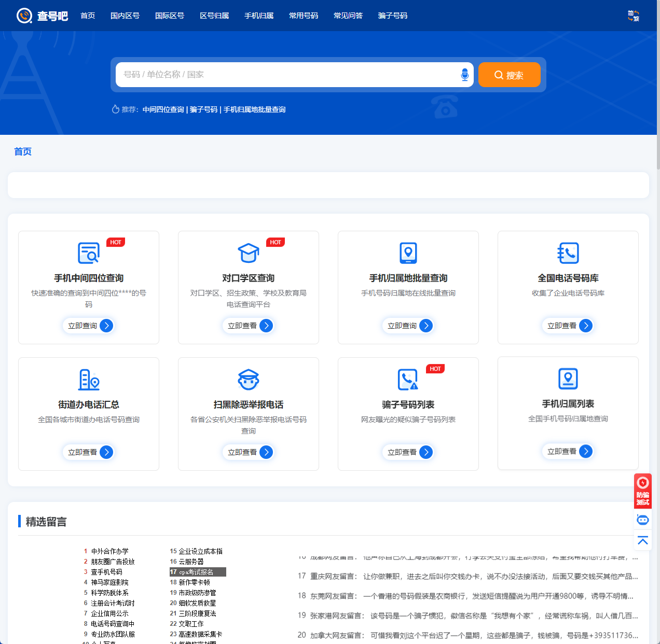The height and width of the screenshot is (644, 660).
Task: Click the phone book icon on 全国电话号码库 card
Action: pos(568,253)
